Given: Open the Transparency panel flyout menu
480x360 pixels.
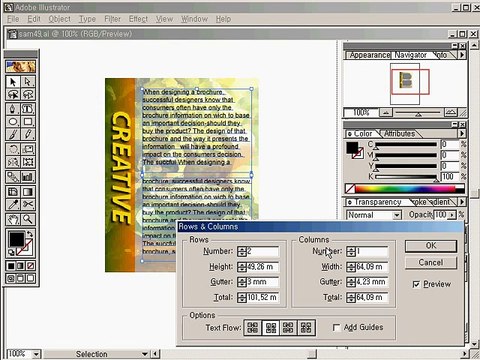Looking at the screenshot, I should [462, 202].
